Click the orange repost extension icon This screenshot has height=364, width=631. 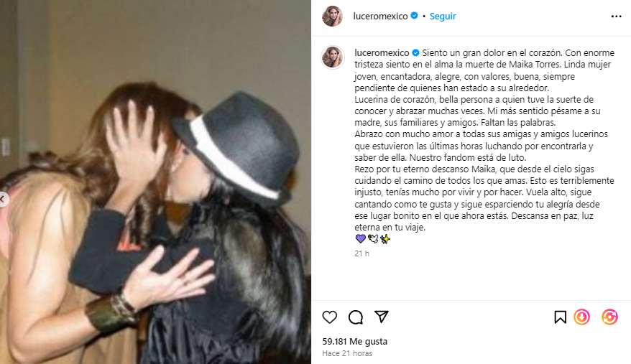(x=609, y=317)
